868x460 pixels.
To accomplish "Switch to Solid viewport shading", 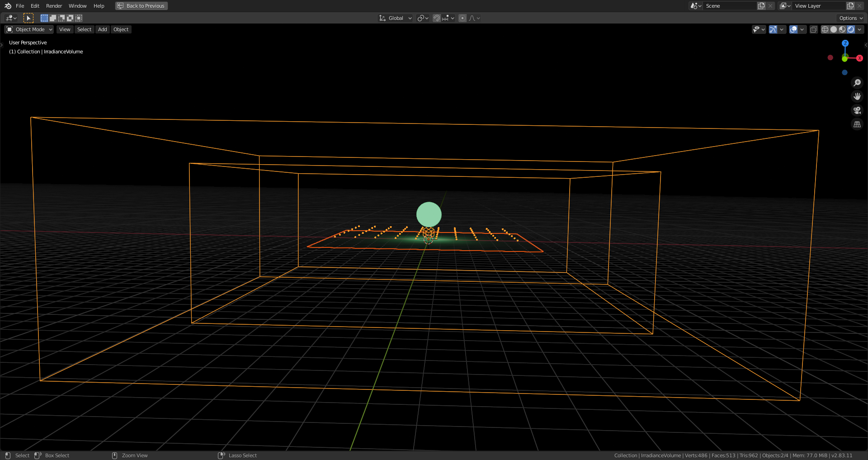I will point(833,29).
